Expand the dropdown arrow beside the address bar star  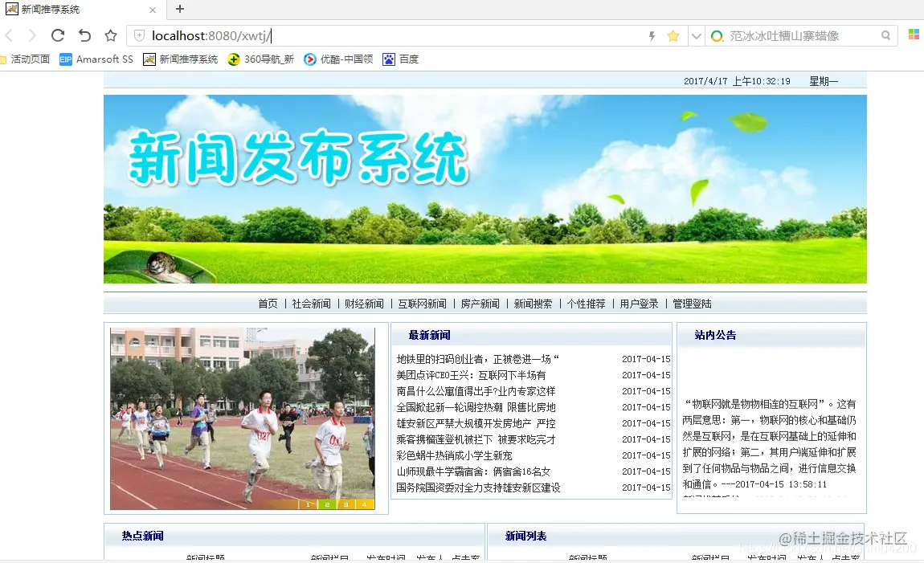696,35
